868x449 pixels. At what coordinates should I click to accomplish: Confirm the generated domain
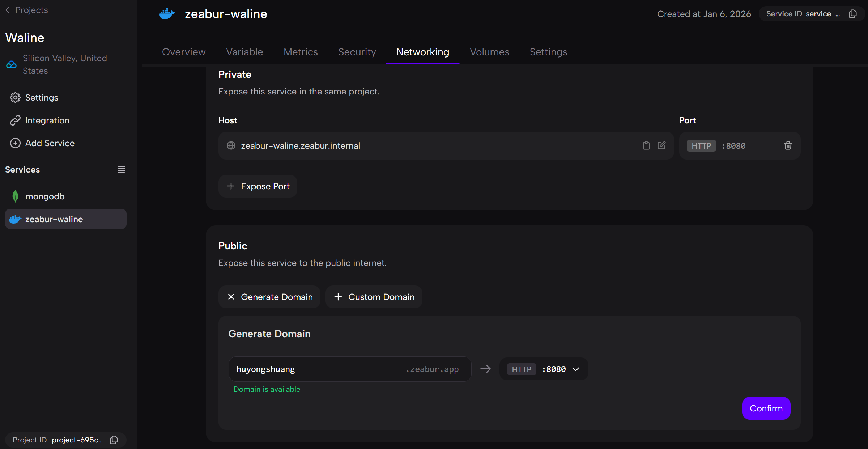click(766, 408)
